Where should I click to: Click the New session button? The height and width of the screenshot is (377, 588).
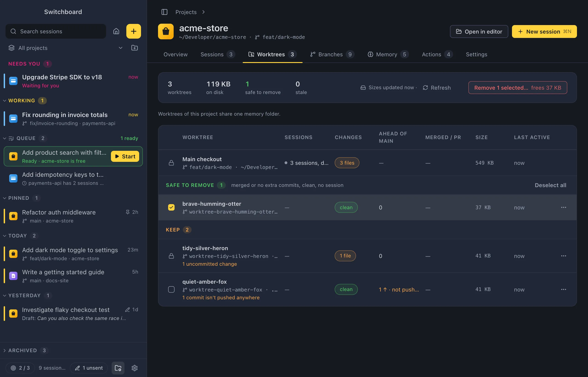tap(544, 31)
